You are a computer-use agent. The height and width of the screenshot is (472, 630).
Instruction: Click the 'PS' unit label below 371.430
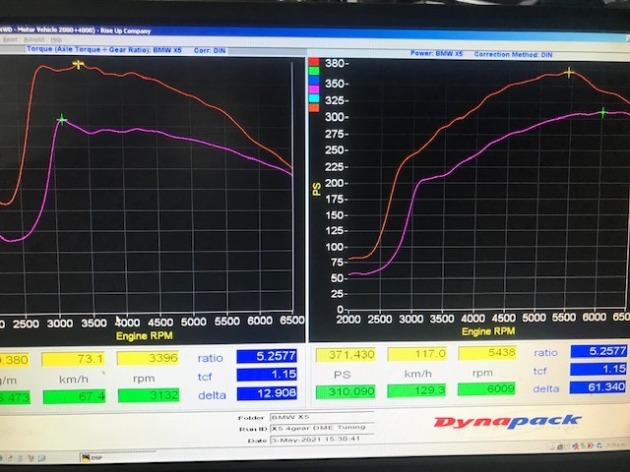coord(342,375)
